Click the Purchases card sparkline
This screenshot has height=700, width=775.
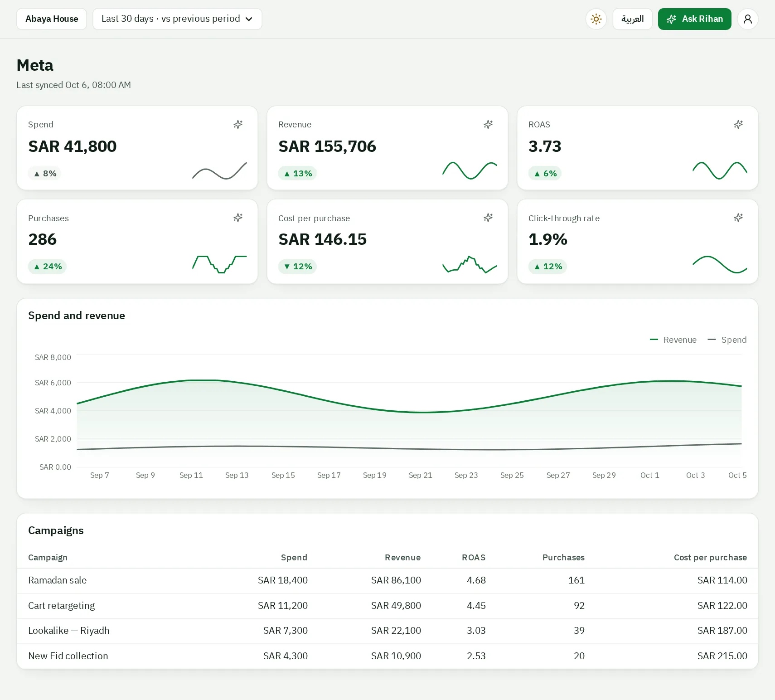219,264
